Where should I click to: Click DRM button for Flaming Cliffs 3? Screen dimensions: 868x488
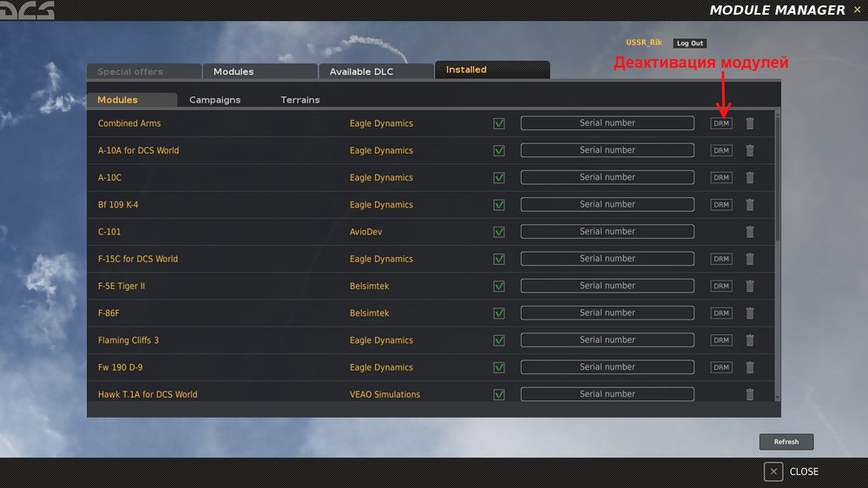pos(721,340)
